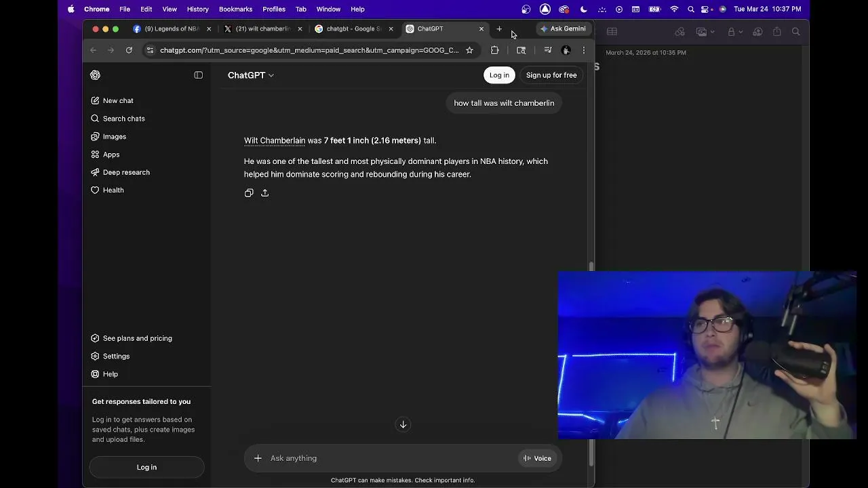868x488 pixels.
Task: Click the plus attach button in composer
Action: pyautogui.click(x=258, y=458)
